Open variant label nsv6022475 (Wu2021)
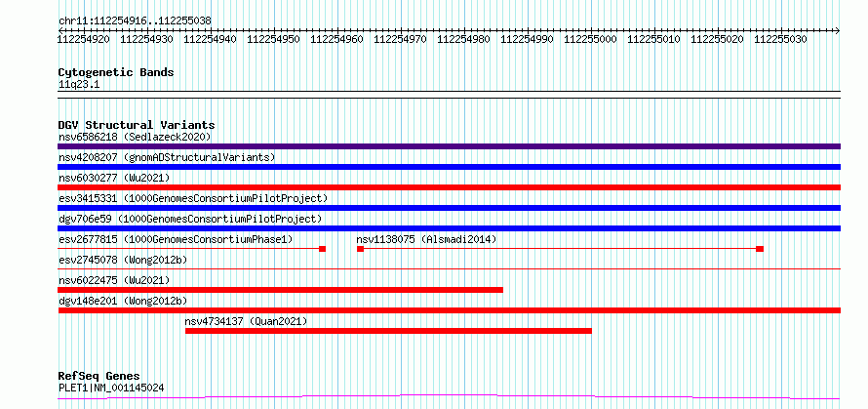Image resolution: width=868 pixels, height=409 pixels. (114, 280)
